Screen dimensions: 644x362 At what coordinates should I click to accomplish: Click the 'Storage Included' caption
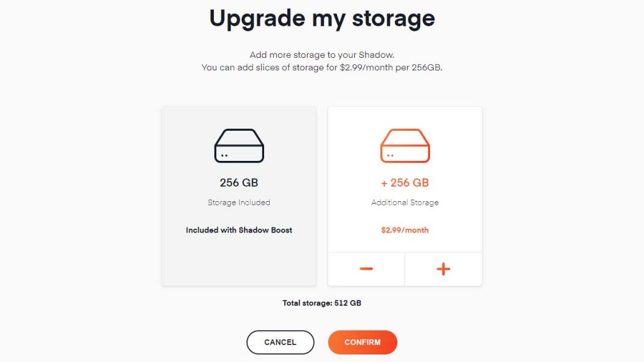click(239, 202)
